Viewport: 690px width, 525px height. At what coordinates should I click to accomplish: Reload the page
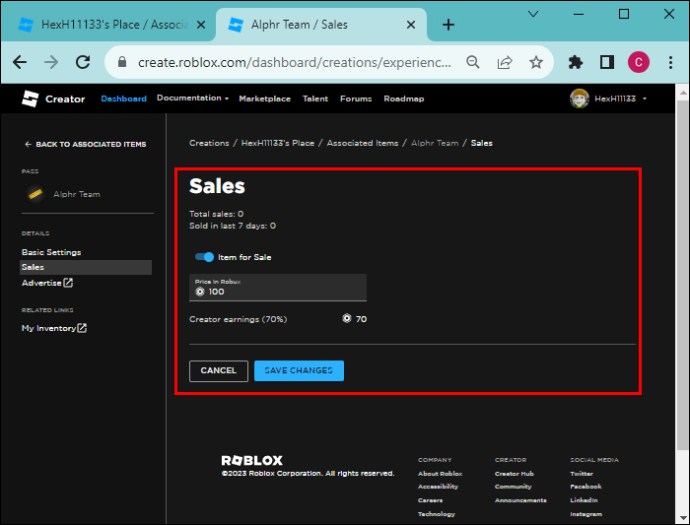point(83,62)
